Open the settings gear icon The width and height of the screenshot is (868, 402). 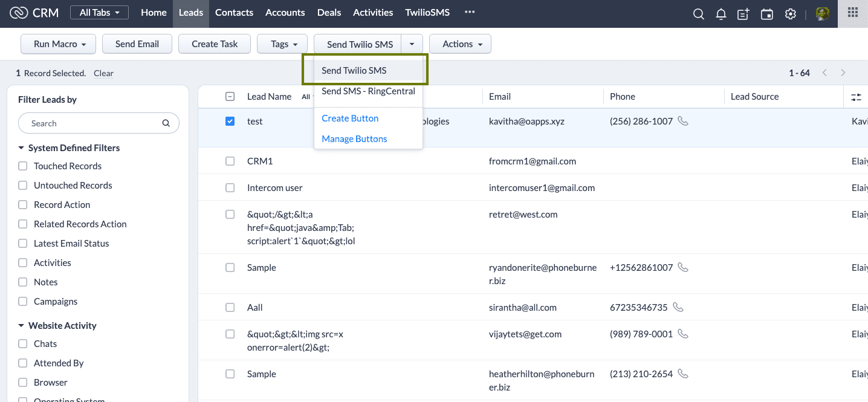click(790, 14)
